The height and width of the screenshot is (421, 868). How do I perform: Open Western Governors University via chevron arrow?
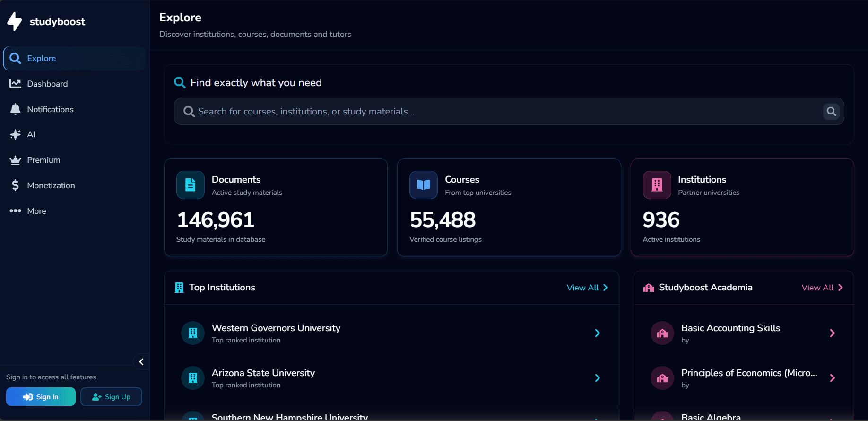tap(597, 333)
